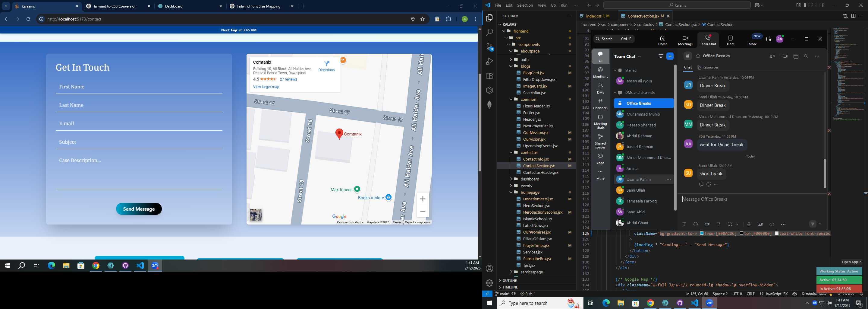Click the audio message microphone icon in Zoom
Screen dimensions: 868x309
749,224
